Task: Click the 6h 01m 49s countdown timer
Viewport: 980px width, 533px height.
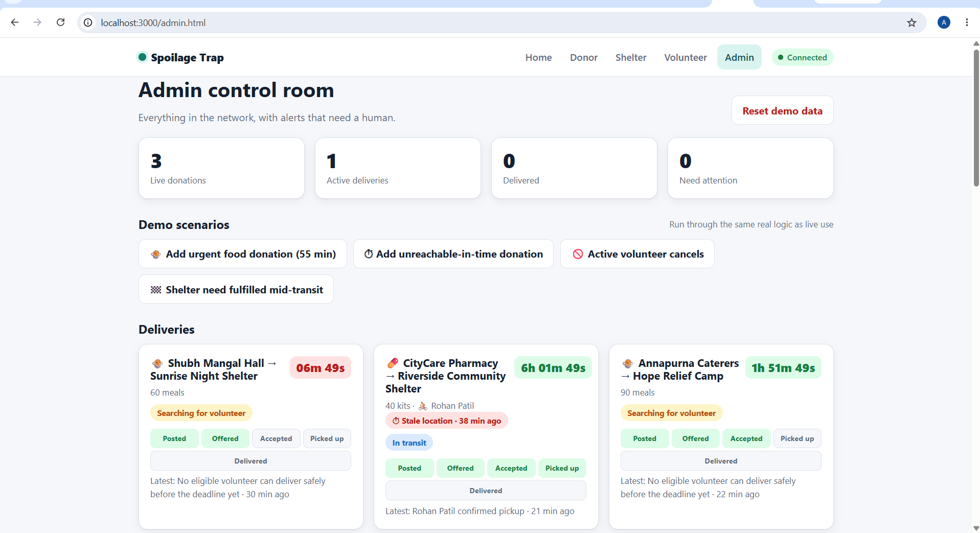Action: click(553, 368)
